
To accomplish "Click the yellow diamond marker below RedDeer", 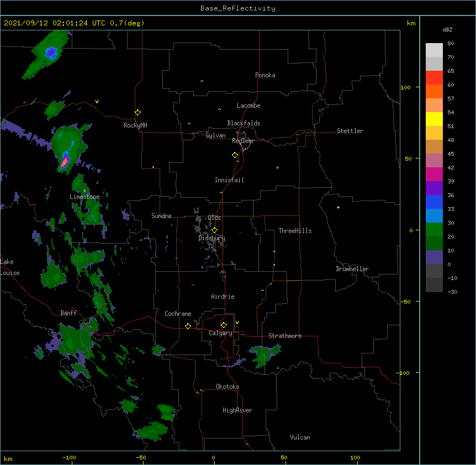I will pyautogui.click(x=235, y=155).
